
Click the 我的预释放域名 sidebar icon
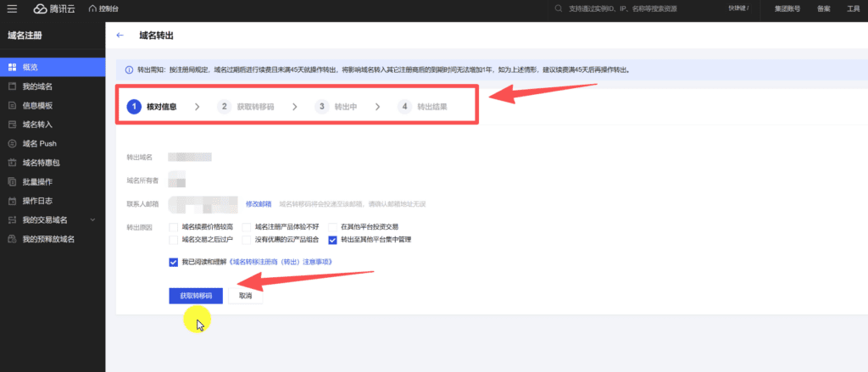tap(12, 239)
